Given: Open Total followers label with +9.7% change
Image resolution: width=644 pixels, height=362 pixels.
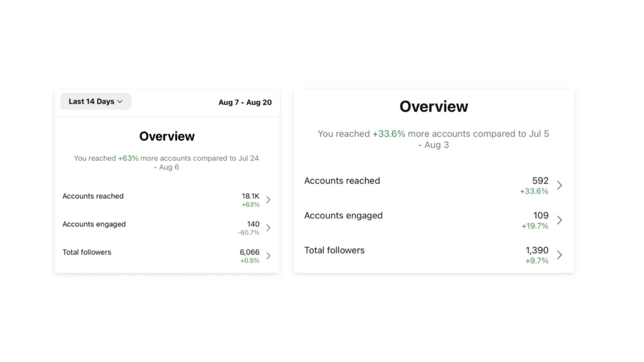Looking at the screenshot, I should (334, 250).
